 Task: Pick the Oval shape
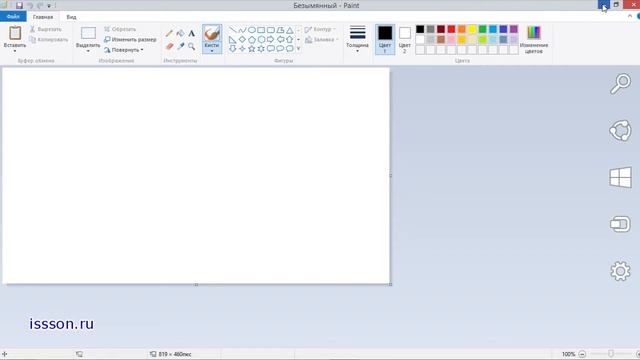[x=252, y=30]
